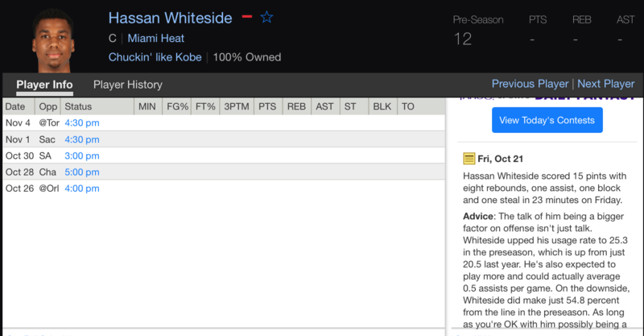The image size is (644, 336).
Task: Click the @Orl opponent cell
Action: pyautogui.click(x=49, y=189)
